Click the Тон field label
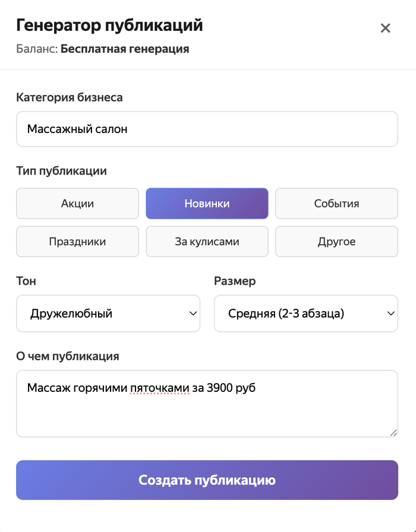Viewport: 416px width, 532px height. click(x=26, y=281)
